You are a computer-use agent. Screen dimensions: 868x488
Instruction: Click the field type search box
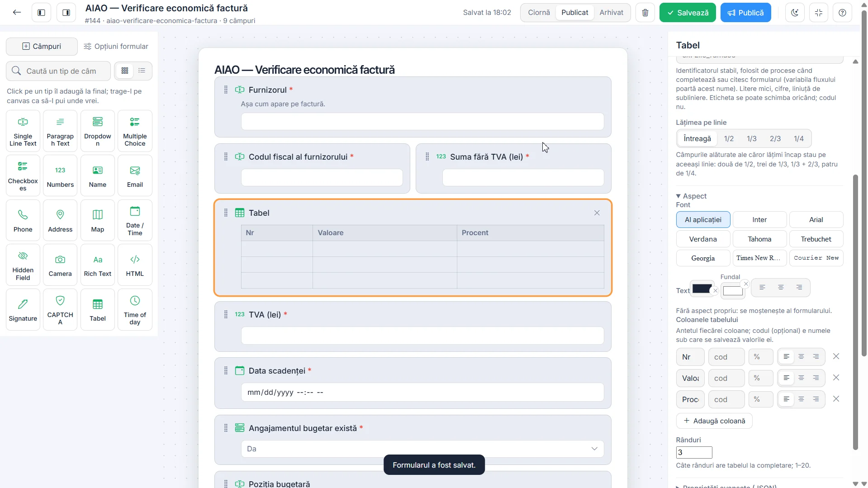58,71
